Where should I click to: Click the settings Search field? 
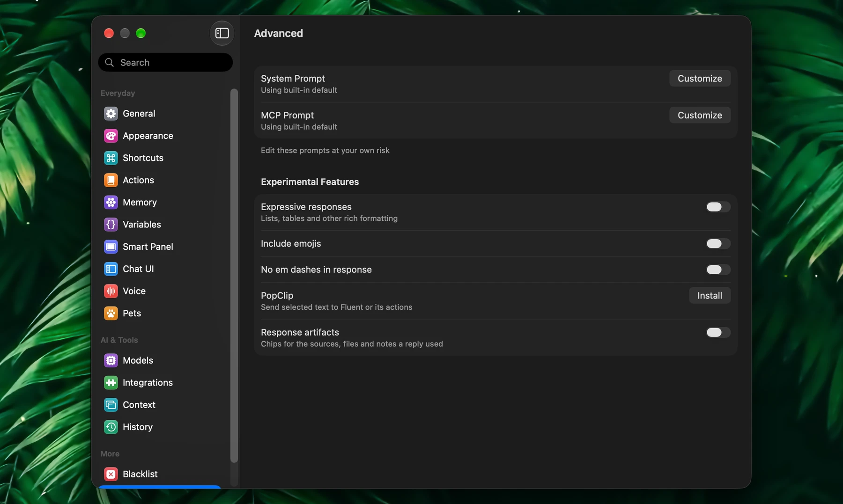tap(165, 62)
